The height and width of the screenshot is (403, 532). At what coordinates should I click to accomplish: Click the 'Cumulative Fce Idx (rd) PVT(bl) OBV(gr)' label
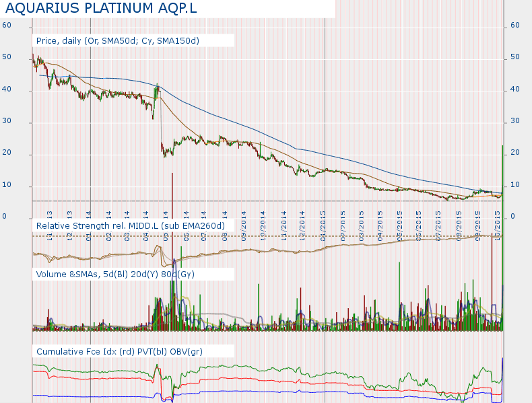tap(119, 351)
